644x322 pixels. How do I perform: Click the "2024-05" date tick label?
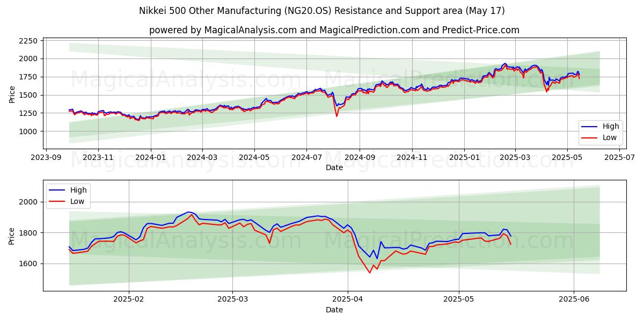[x=254, y=158]
